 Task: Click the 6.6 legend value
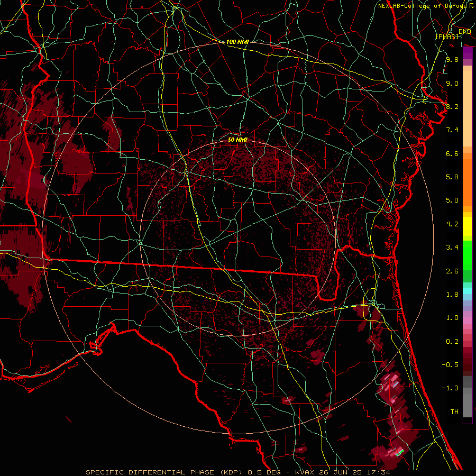point(452,153)
